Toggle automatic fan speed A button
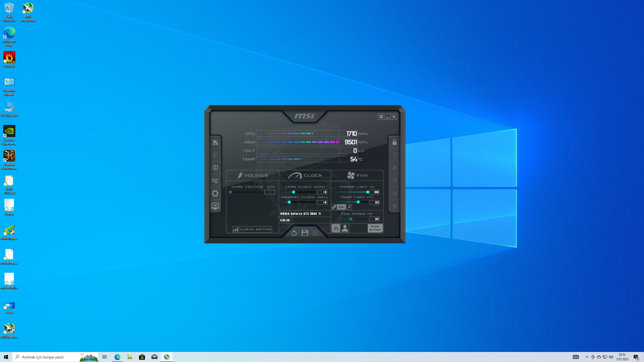 [x=335, y=228]
